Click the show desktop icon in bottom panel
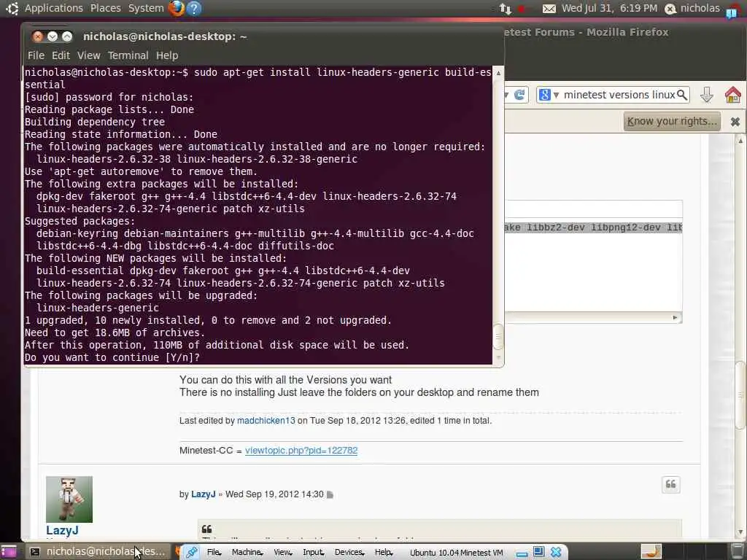This screenshot has width=747, height=560. coord(8,552)
